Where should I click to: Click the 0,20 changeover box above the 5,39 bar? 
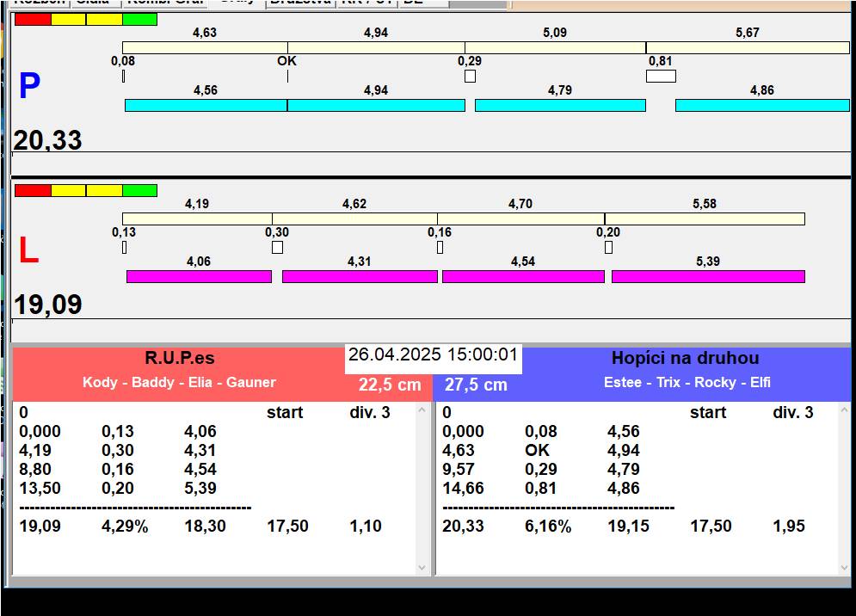(609, 248)
